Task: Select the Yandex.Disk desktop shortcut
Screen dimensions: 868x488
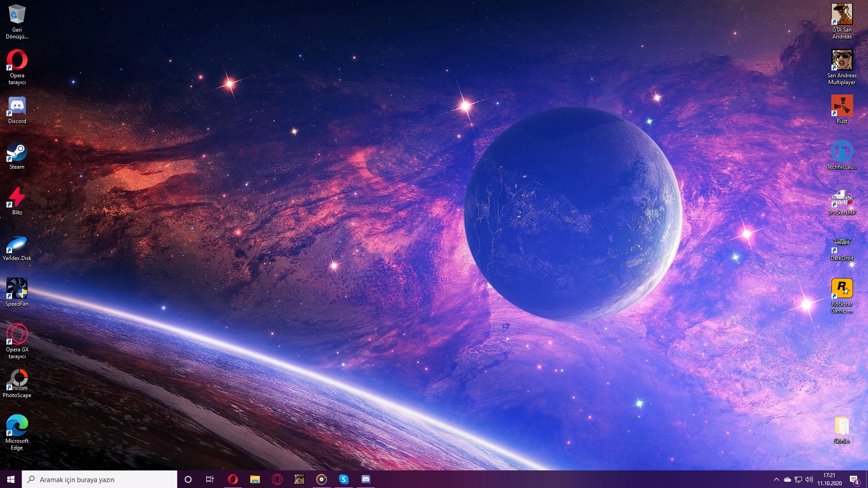Action: click(17, 247)
